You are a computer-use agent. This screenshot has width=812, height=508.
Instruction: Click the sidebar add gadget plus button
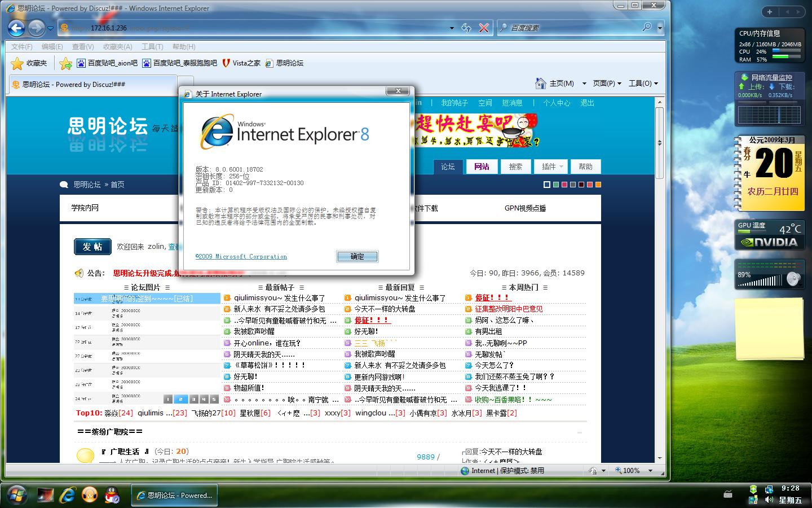[x=770, y=11]
